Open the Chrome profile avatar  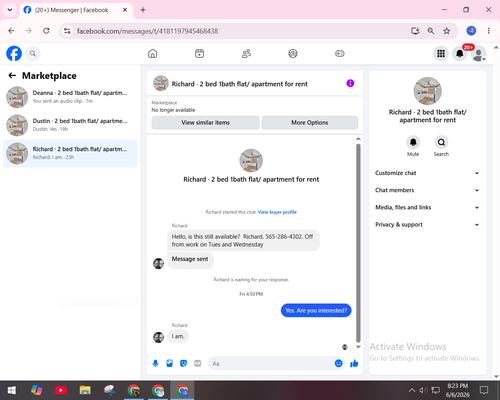click(x=471, y=31)
